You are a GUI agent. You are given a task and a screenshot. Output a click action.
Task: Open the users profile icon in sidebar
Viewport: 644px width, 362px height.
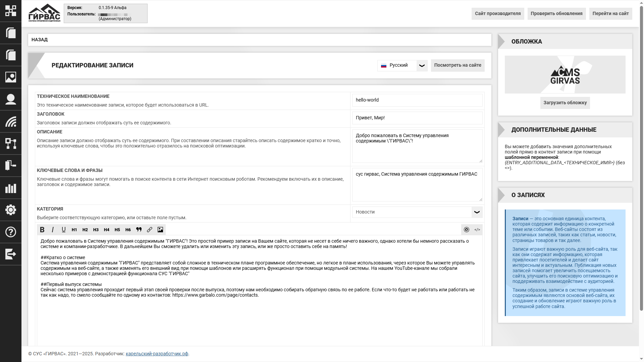tap(11, 99)
